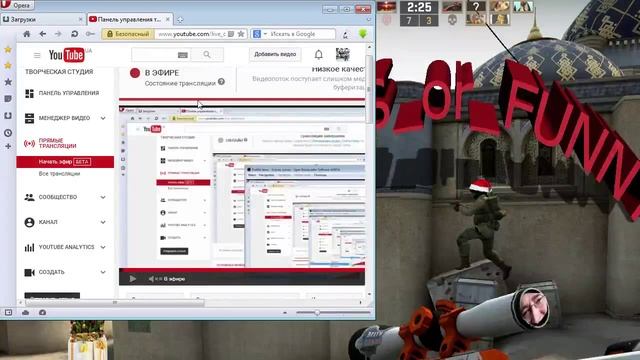Click the 2:25 round timer in game
The image size is (640, 360).
419,7
